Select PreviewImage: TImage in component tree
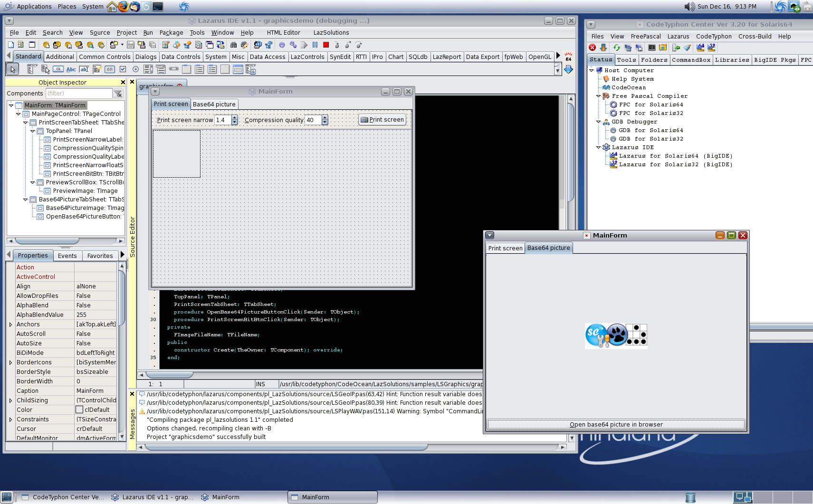 85,191
